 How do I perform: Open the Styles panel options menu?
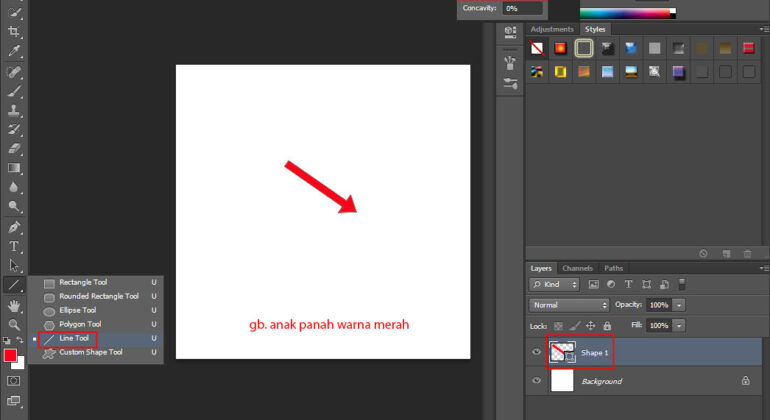tap(764, 29)
